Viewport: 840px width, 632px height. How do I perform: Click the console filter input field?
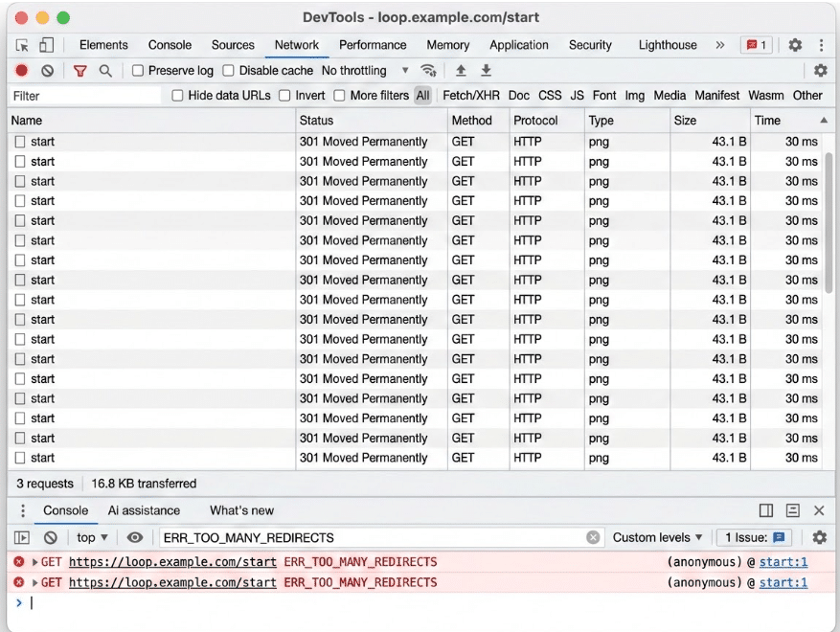[x=374, y=537]
